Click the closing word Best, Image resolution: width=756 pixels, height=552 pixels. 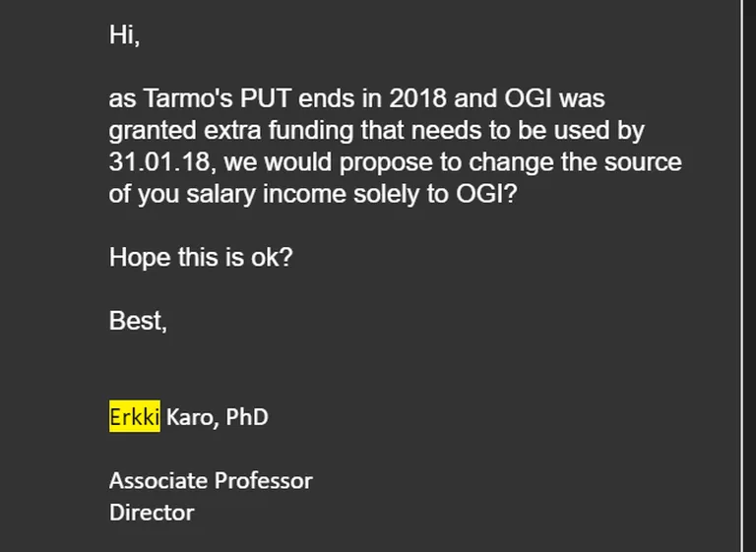coord(139,321)
